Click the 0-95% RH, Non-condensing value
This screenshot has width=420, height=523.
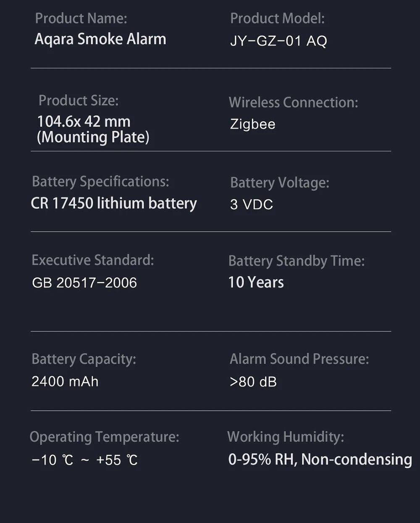click(x=320, y=459)
